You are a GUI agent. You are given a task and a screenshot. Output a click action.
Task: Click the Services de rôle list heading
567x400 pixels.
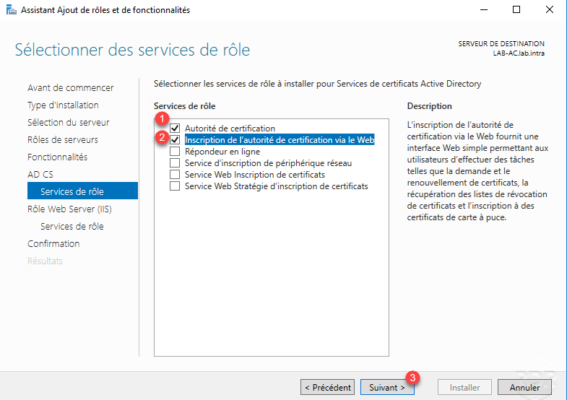(x=184, y=106)
